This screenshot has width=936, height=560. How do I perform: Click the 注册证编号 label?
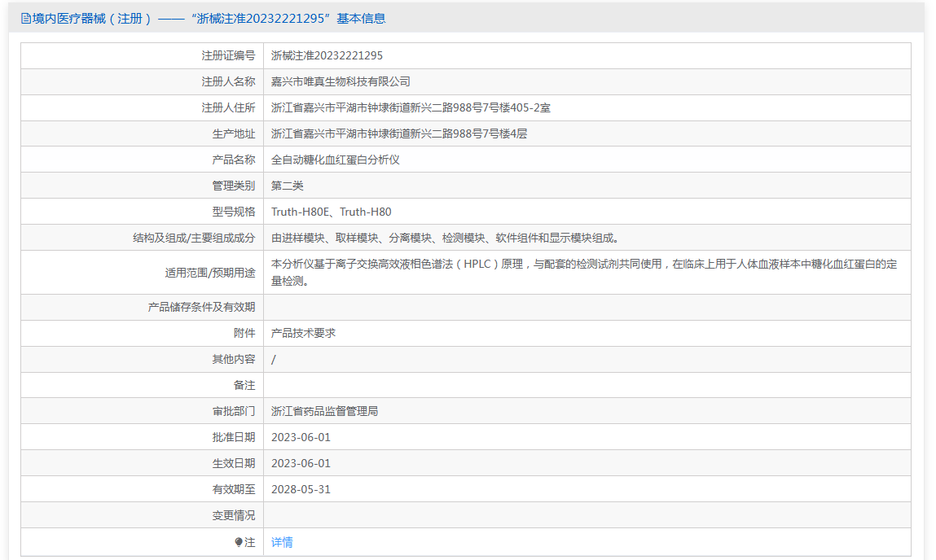click(x=228, y=55)
